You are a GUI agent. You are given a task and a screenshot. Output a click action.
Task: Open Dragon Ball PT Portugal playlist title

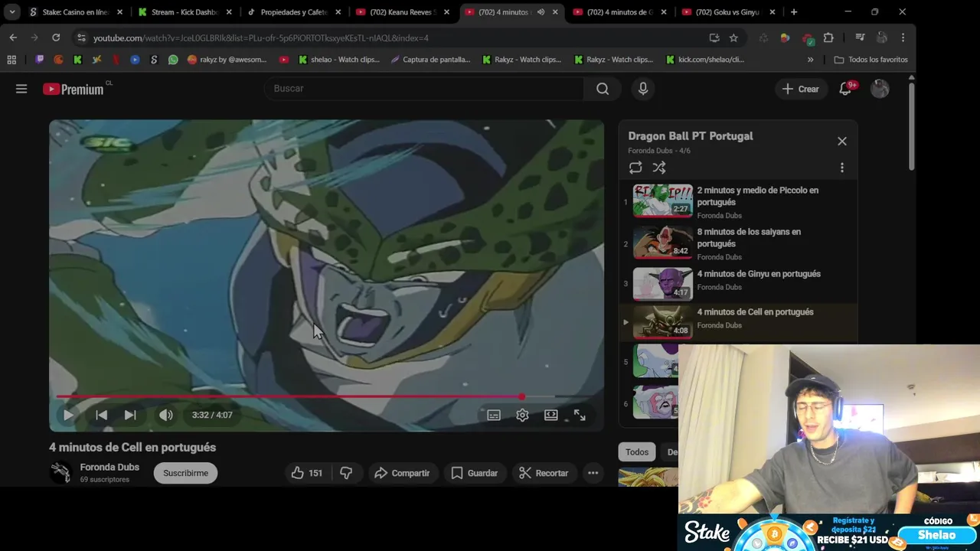tap(691, 136)
